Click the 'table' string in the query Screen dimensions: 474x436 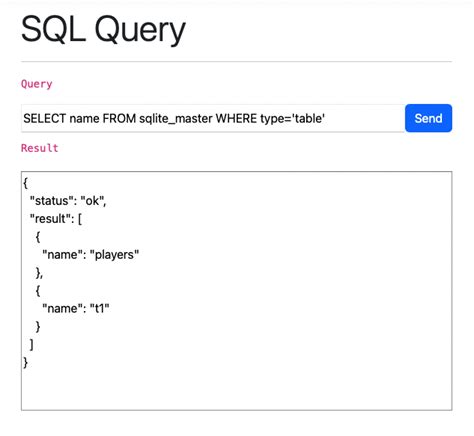pos(309,119)
